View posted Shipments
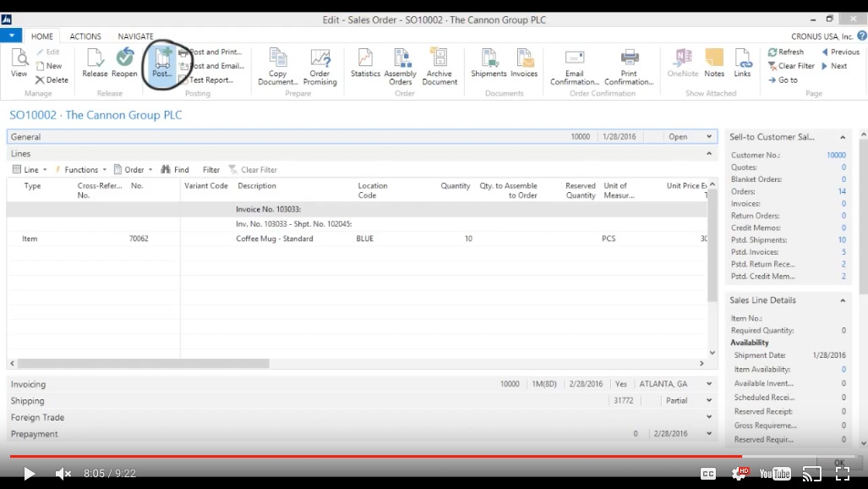Image resolution: width=868 pixels, height=489 pixels. point(489,62)
